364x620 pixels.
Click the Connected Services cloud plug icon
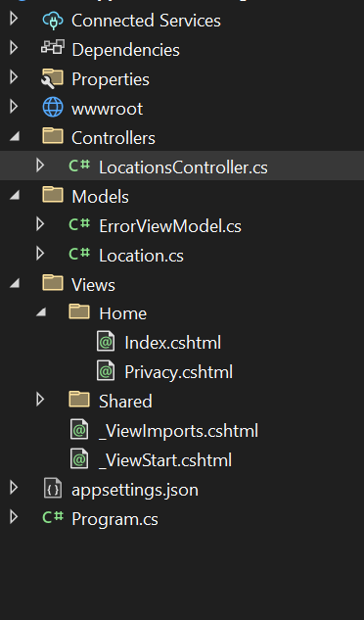point(53,21)
